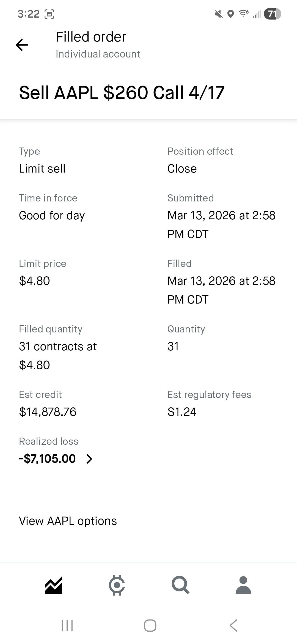This screenshot has width=297, height=644.
Task: Tap the Est regulatory fees $1.24 value
Action: (182, 412)
